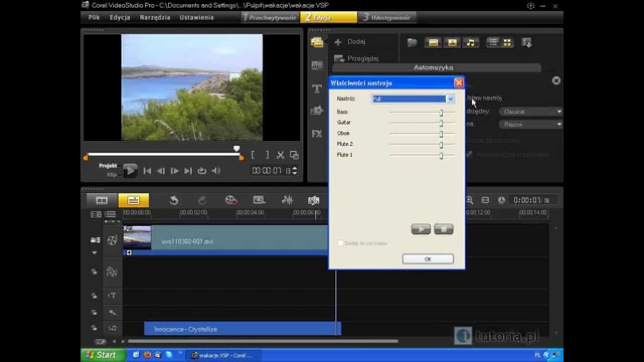The image size is (644, 362).
Task: Enlarge the preview window
Action: coord(294,155)
